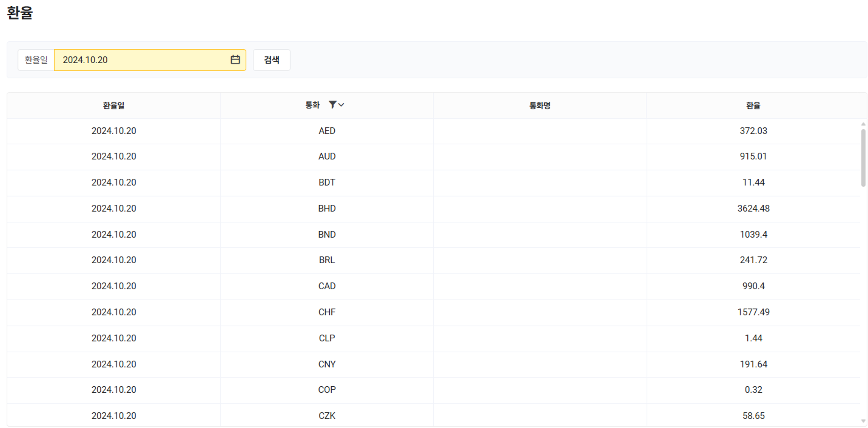The width and height of the screenshot is (868, 428).
Task: Select the CAD currency cell
Action: pos(326,286)
